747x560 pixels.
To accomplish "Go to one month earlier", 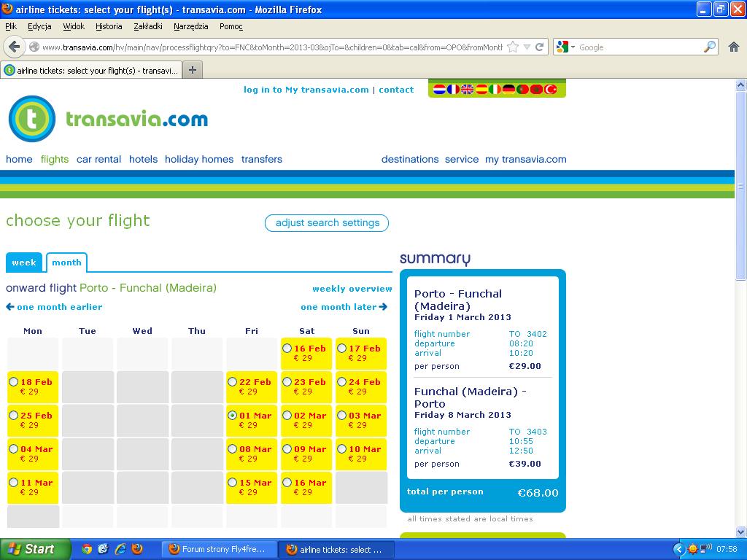I will pyautogui.click(x=54, y=307).
